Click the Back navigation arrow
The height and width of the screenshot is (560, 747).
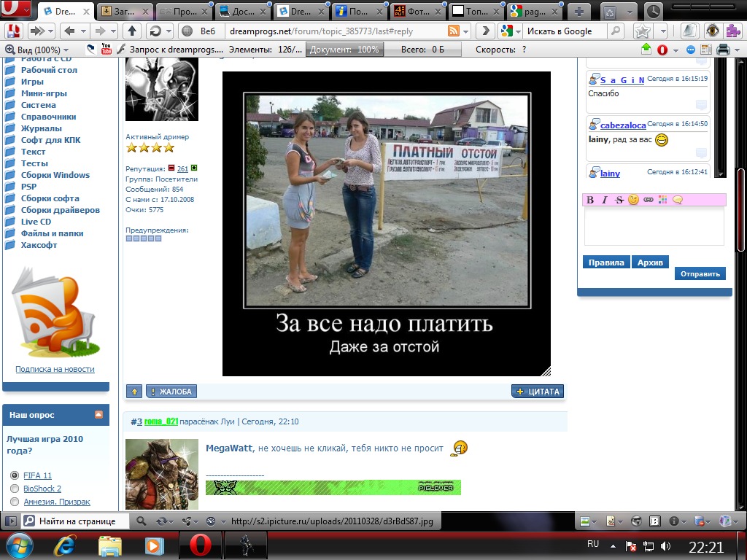[x=69, y=31]
